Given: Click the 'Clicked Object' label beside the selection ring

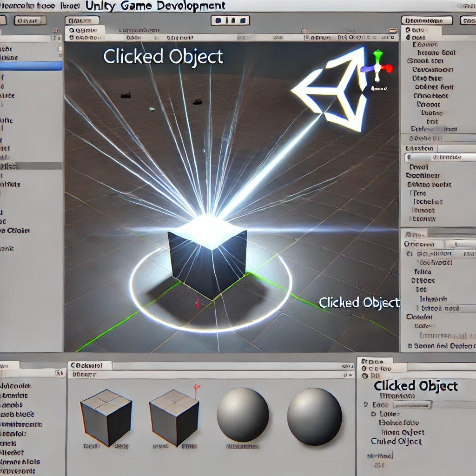Looking at the screenshot, I should pyautogui.click(x=359, y=303).
